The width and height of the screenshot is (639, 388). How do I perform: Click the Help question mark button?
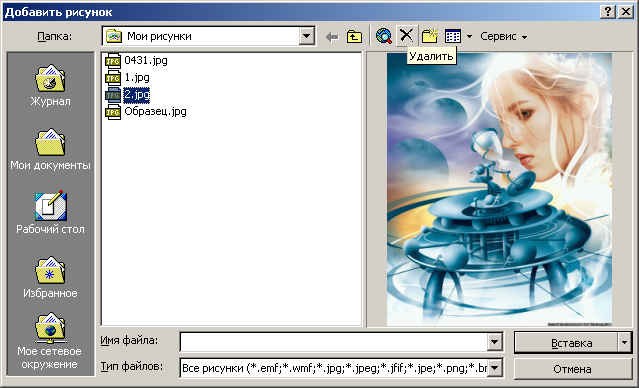(x=608, y=12)
